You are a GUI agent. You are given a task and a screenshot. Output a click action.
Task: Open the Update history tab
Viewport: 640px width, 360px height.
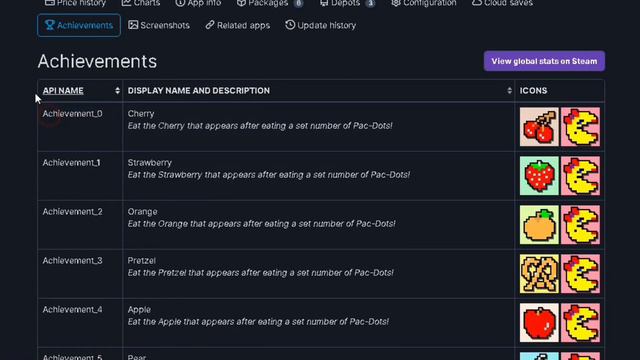[x=320, y=25]
